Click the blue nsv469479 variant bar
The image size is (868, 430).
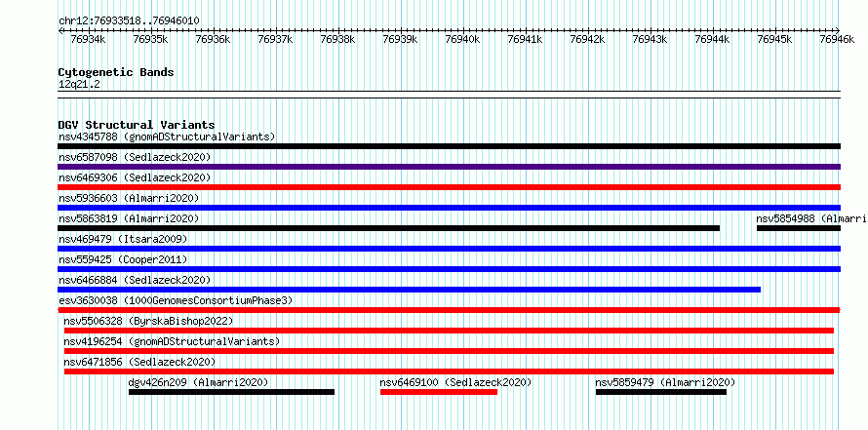click(449, 249)
